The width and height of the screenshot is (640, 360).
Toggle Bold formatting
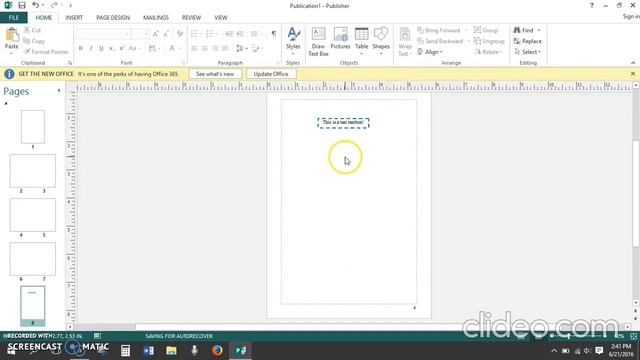click(x=80, y=48)
